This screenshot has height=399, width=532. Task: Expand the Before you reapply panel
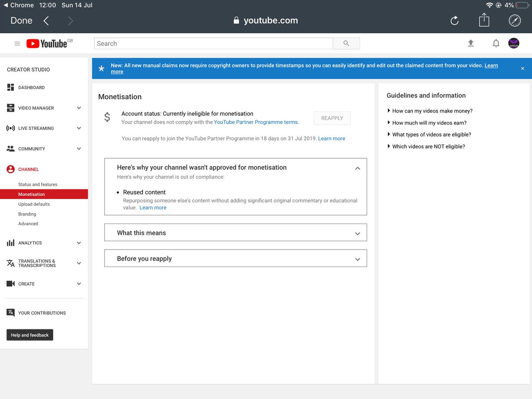(x=358, y=259)
